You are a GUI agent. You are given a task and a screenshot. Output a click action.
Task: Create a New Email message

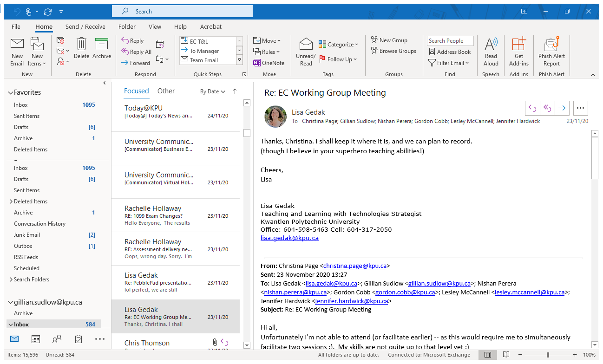[x=17, y=51]
